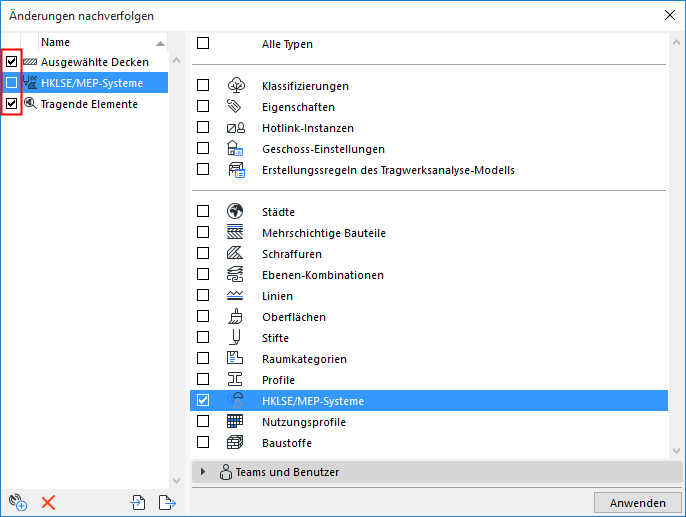Check the Mehrschichtige Bauteile checkbox
The height and width of the screenshot is (517, 686).
203,232
